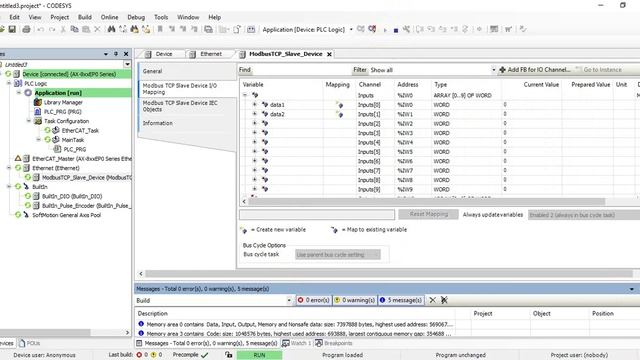Click the blue Stop square in the toolbar
This screenshot has width=640, height=360.
point(396,30)
